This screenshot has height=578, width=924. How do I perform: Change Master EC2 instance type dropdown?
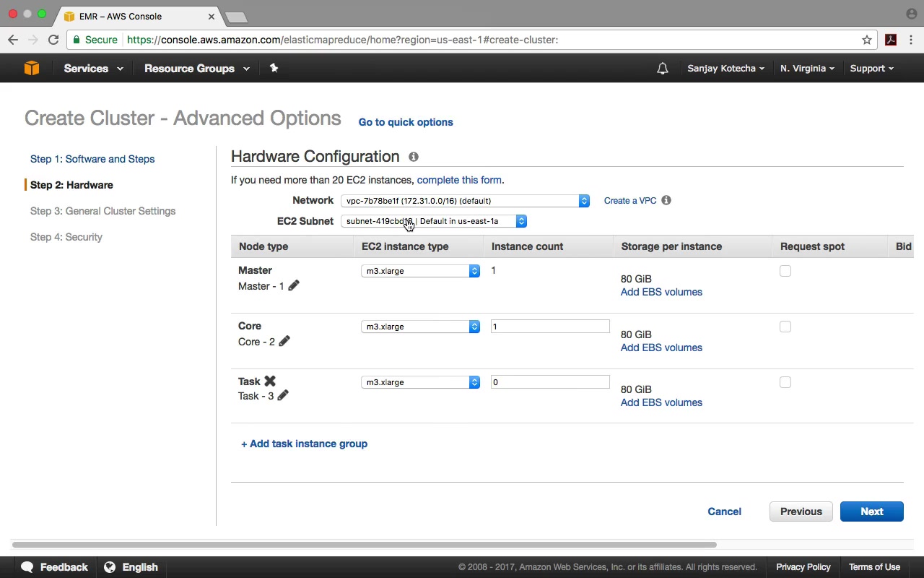[x=420, y=271]
